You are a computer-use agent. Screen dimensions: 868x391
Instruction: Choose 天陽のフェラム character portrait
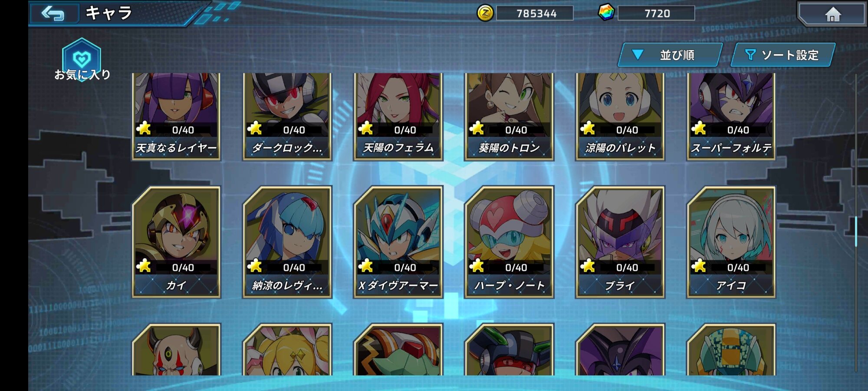398,116
